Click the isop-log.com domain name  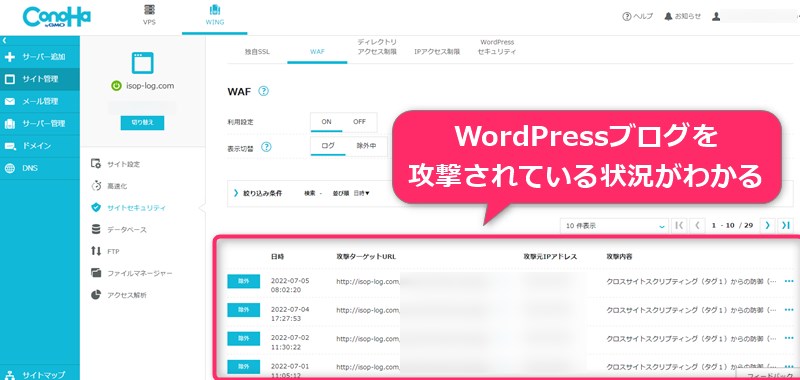[150, 86]
